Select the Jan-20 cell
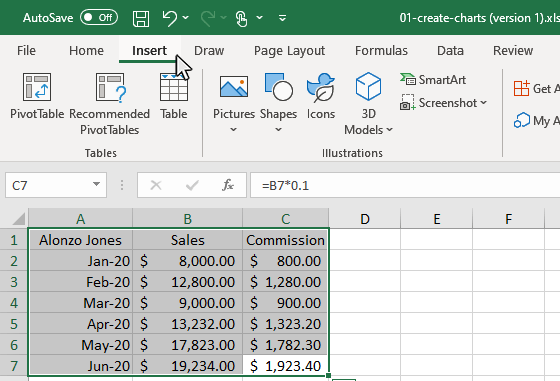Image resolution: width=560 pixels, height=381 pixels. click(80, 261)
